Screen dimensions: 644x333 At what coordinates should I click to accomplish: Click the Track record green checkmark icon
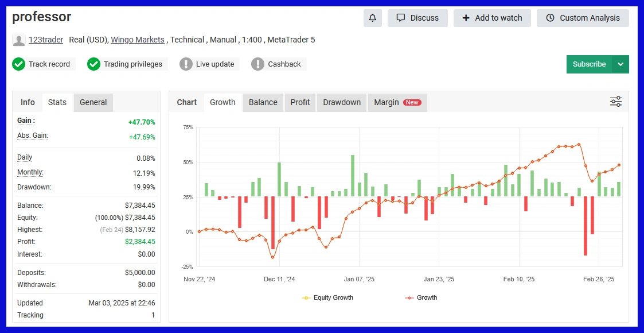click(19, 64)
